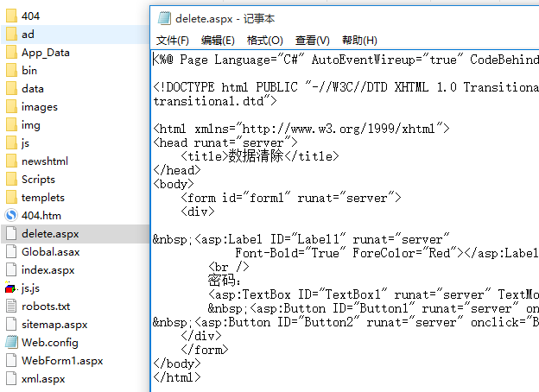Screen dimensions: 539x392
Task: Open the 帮助(H) menu
Action: 359,41
